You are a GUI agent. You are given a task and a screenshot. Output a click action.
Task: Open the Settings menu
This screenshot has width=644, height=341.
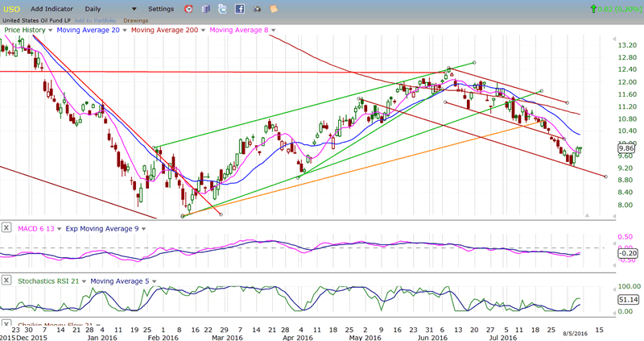(x=160, y=9)
